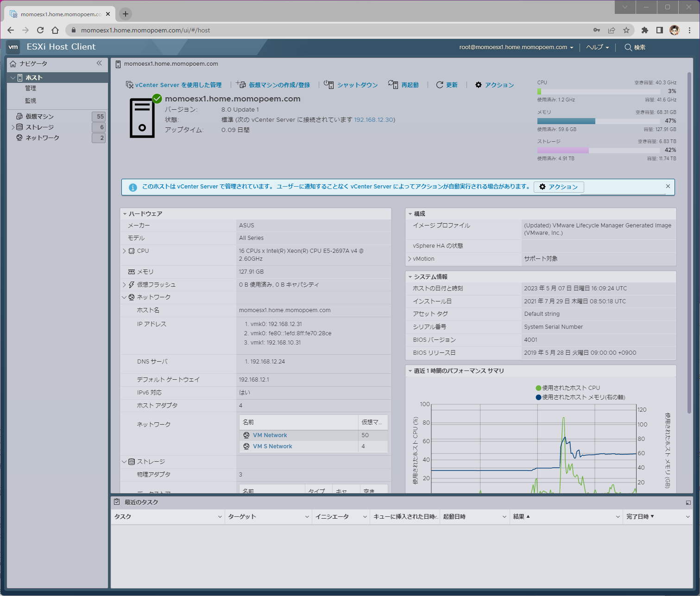Click the shutdown power icon
This screenshot has width=700, height=596.
click(x=329, y=84)
